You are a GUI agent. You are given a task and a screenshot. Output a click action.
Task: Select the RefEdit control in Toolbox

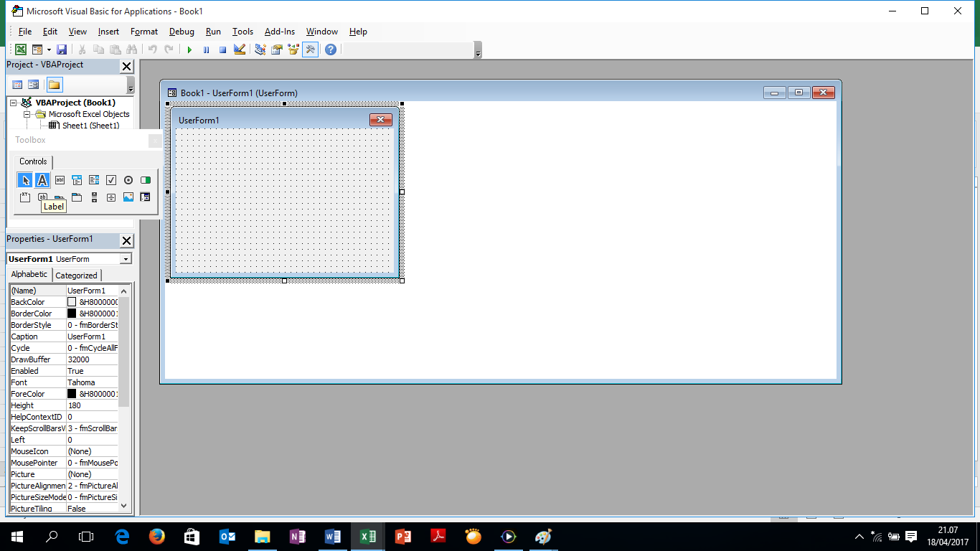click(146, 197)
